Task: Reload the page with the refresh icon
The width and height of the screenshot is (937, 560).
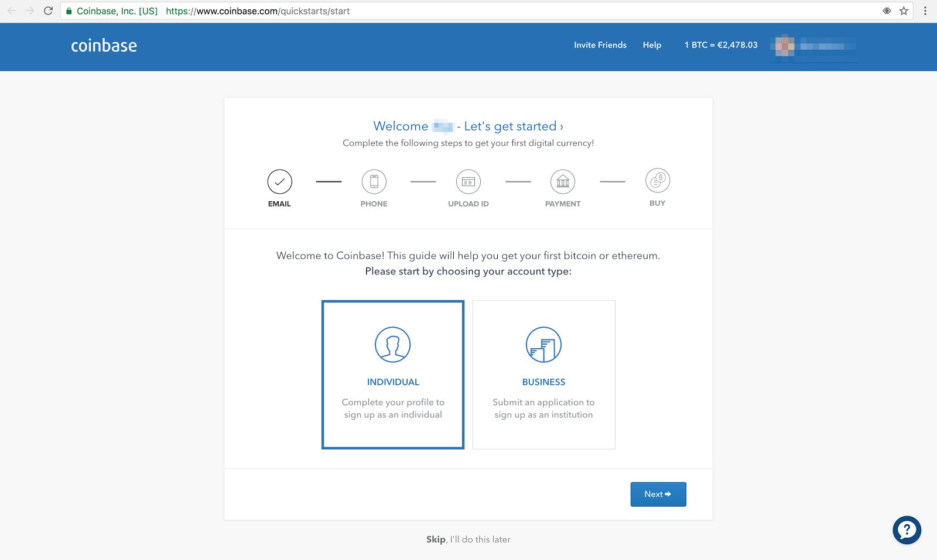Action: [49, 11]
